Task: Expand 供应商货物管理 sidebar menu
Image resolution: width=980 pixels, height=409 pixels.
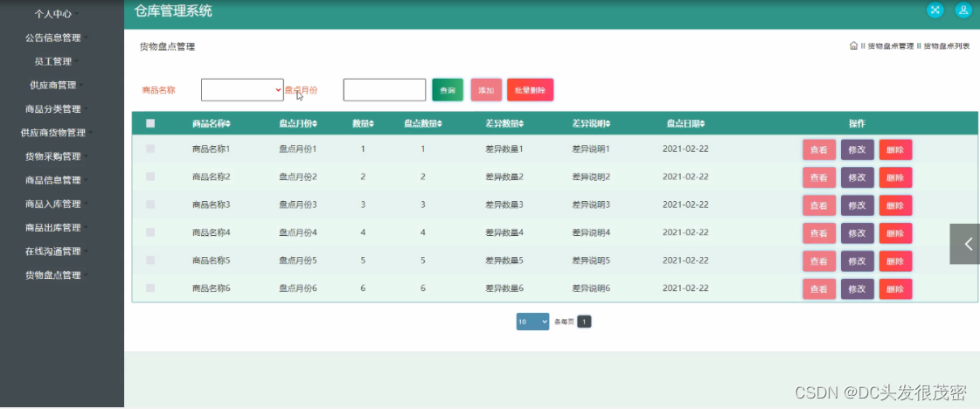Action: coord(53,132)
